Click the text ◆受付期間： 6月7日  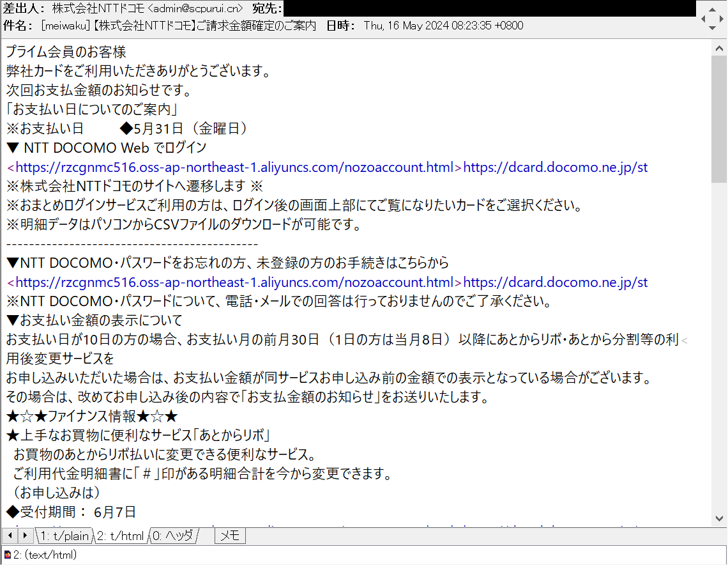pyautogui.click(x=71, y=512)
